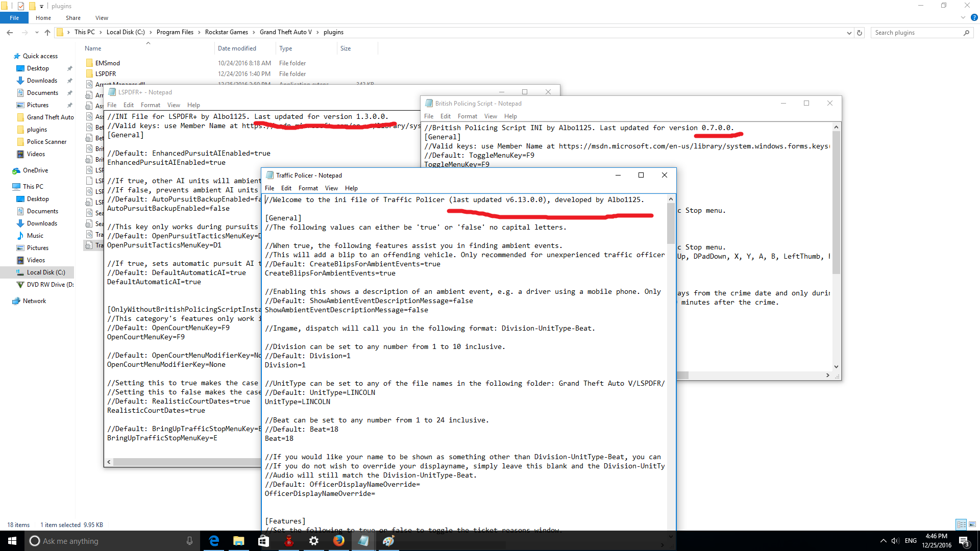
Task: Switch to details view layout
Action: [961, 524]
